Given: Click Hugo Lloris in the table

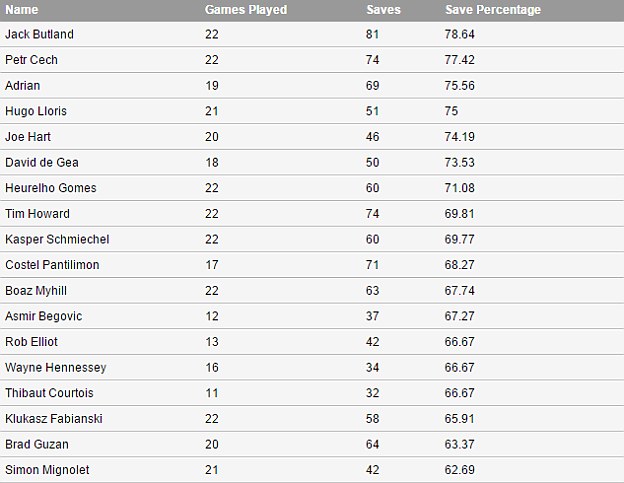Looking at the screenshot, I should [x=35, y=111].
